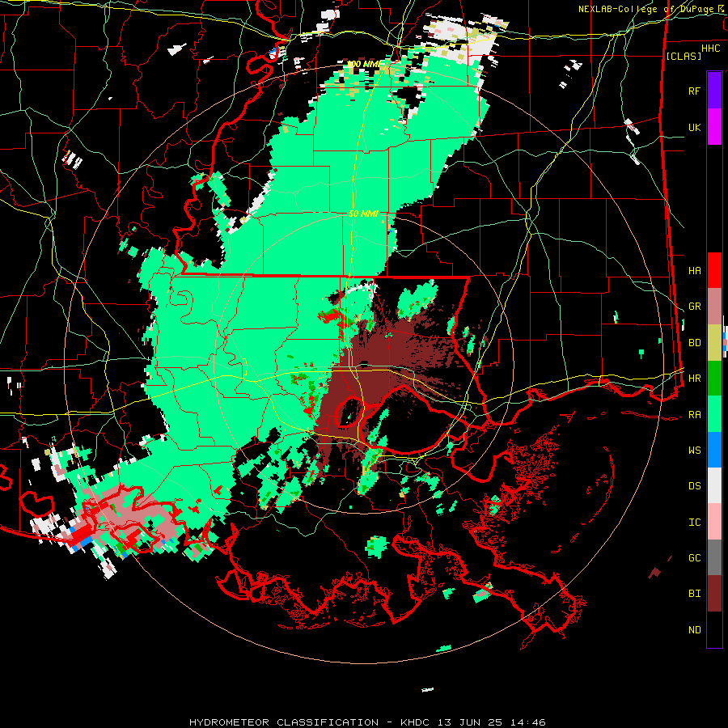The image size is (728, 728).
Task: Click the dark green HR heavy rain swatch
Action: [714, 378]
